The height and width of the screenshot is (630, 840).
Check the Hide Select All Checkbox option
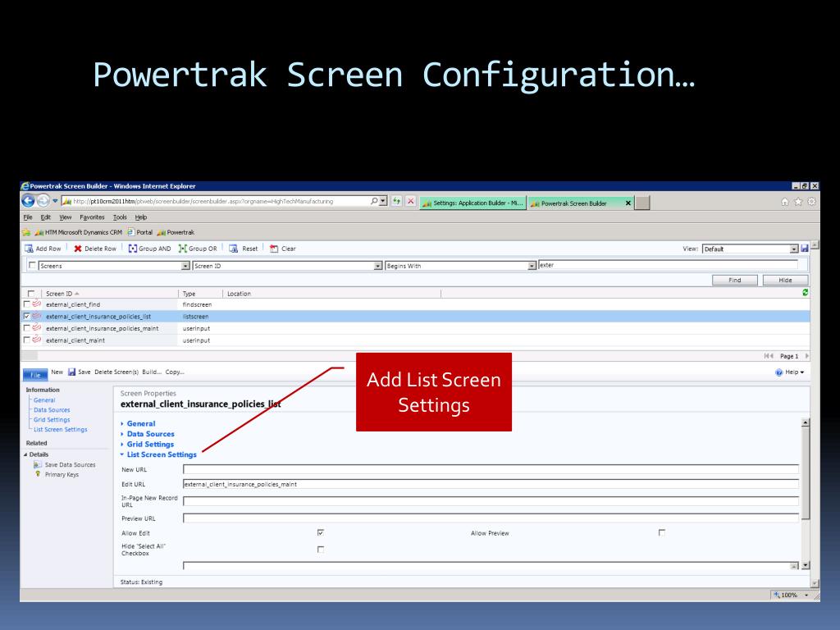[321, 549]
